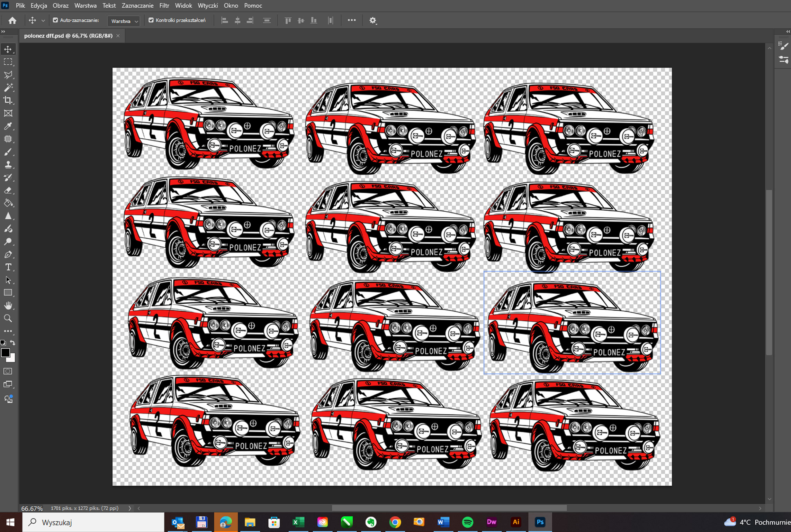Select the Move tool in the toolbox
The image size is (791, 532).
click(x=8, y=49)
